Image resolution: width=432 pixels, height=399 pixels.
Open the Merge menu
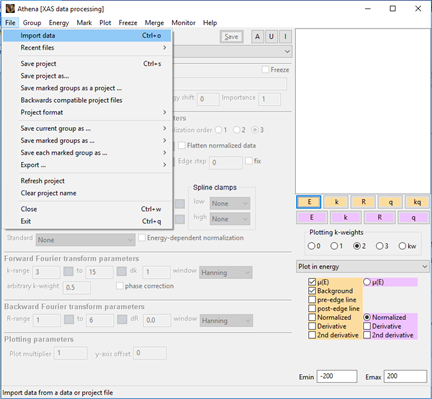tap(154, 23)
